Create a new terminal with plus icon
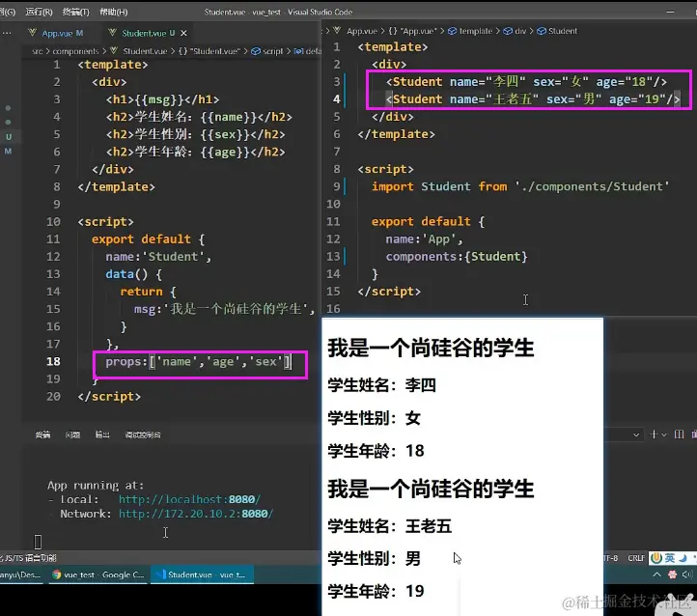Viewport: 697px width, 616px height. pos(654,434)
